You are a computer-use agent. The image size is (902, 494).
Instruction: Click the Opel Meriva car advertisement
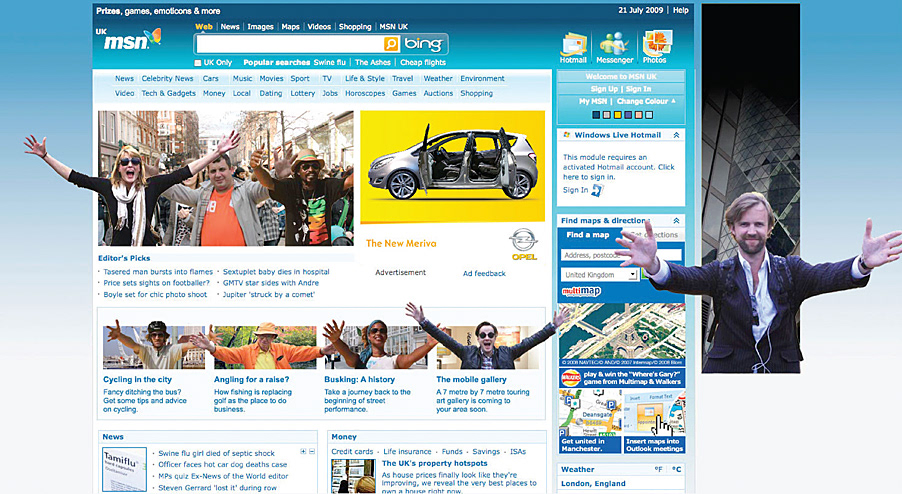(x=453, y=166)
